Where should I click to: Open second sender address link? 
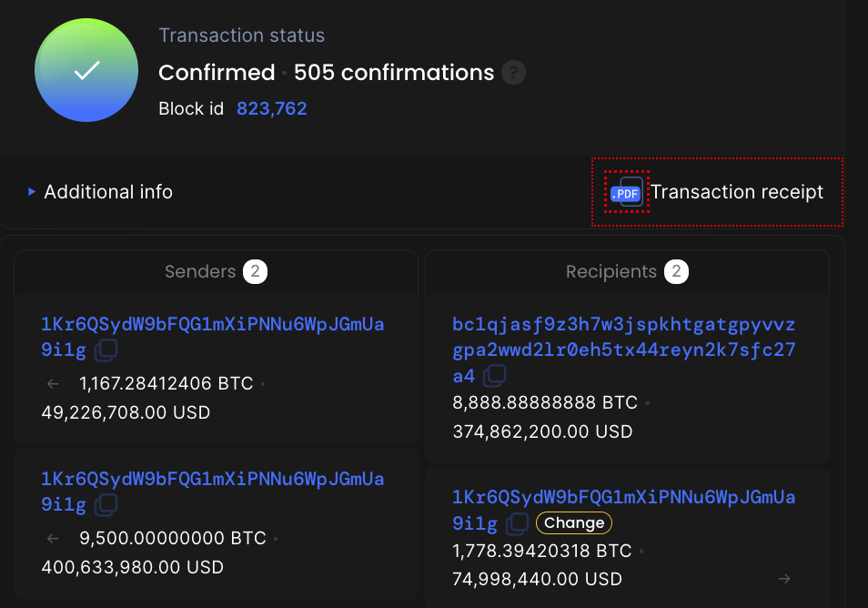[x=213, y=491]
